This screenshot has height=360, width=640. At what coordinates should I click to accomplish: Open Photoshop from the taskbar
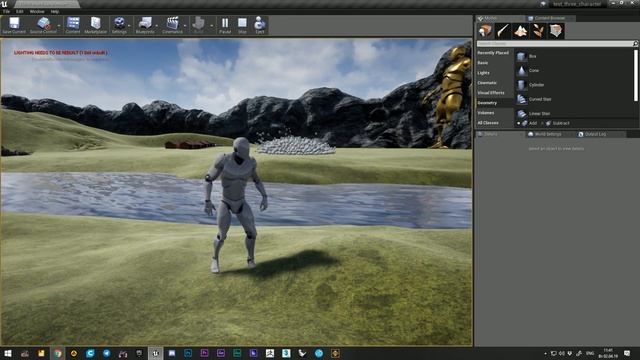[188, 353]
